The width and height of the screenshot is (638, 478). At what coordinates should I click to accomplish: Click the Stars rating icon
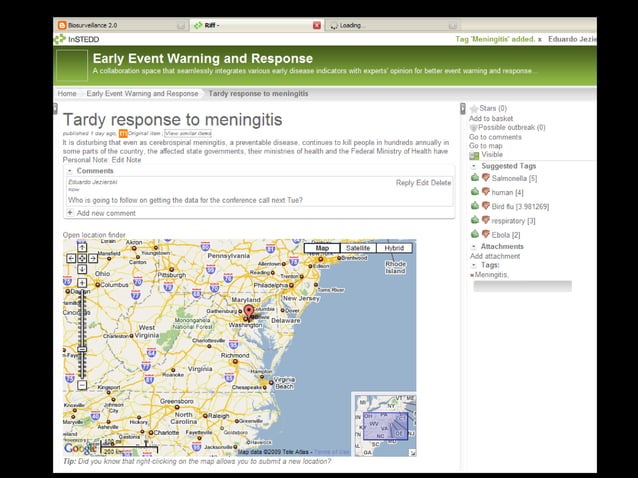click(x=474, y=108)
